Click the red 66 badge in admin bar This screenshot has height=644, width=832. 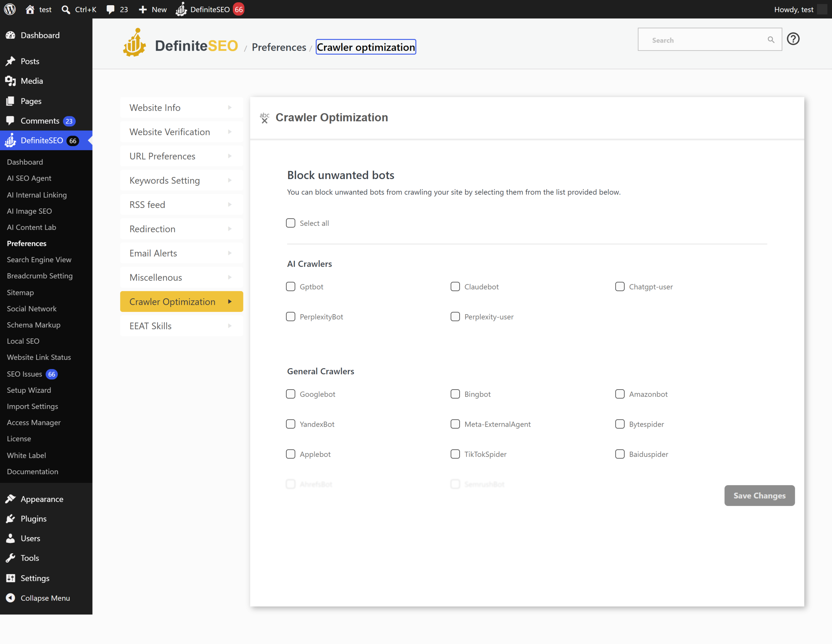point(239,9)
